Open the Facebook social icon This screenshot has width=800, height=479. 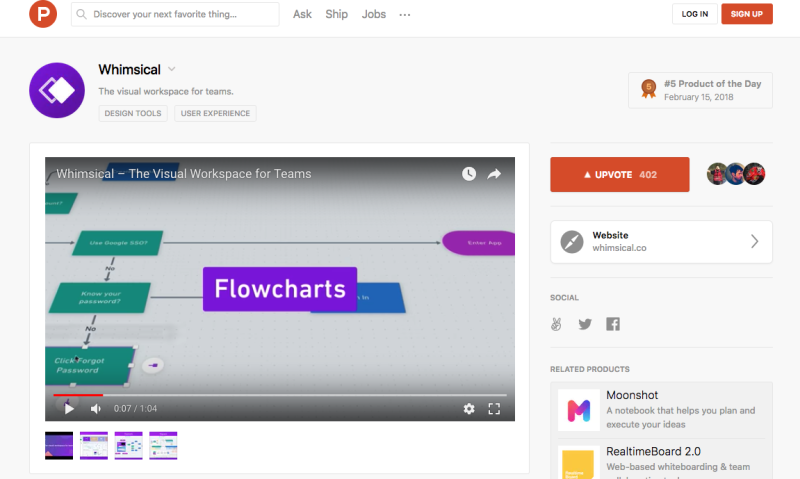point(613,324)
